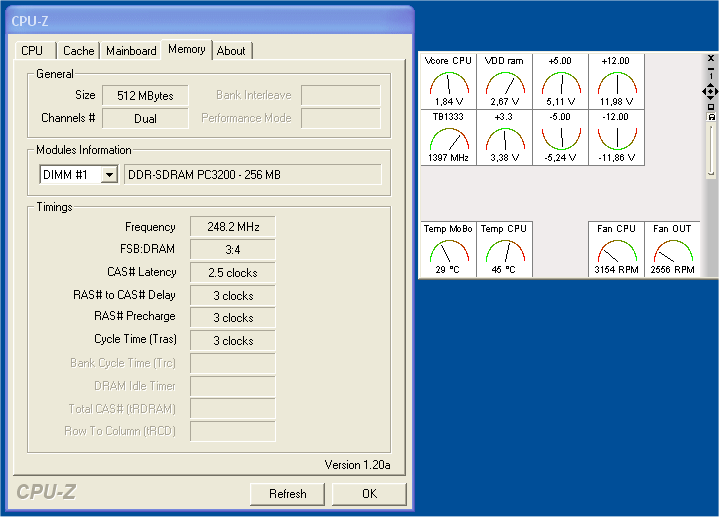
Task: Switch to the CPU tab
Action: (x=36, y=50)
